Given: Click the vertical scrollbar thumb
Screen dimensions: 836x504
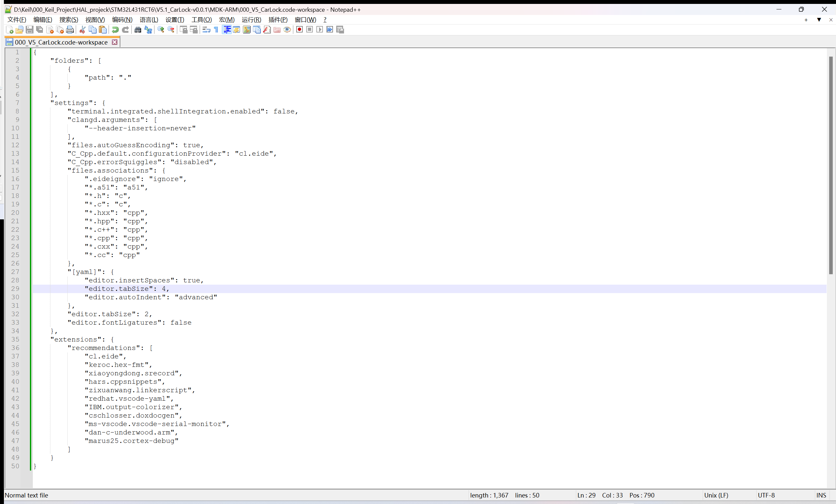Looking at the screenshot, I should tap(830, 165).
